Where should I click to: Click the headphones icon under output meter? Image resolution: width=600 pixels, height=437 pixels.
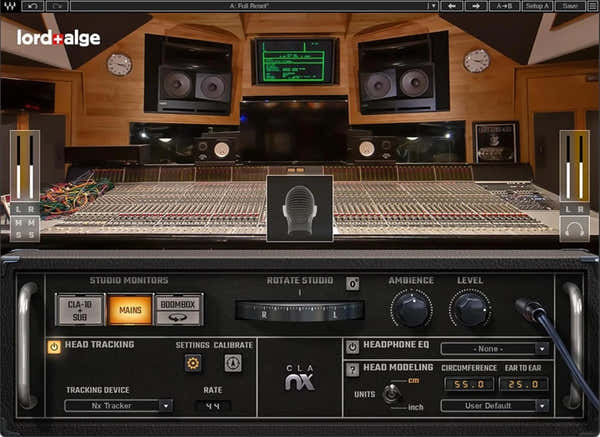click(x=574, y=230)
